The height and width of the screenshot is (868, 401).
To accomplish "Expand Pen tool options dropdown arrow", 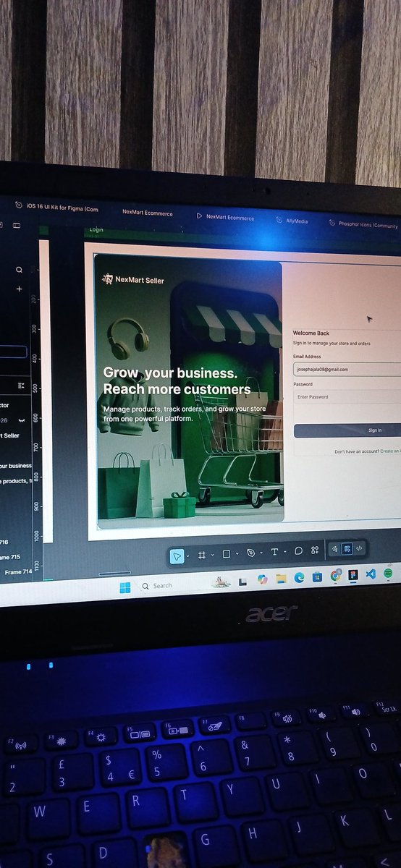I will (261, 553).
